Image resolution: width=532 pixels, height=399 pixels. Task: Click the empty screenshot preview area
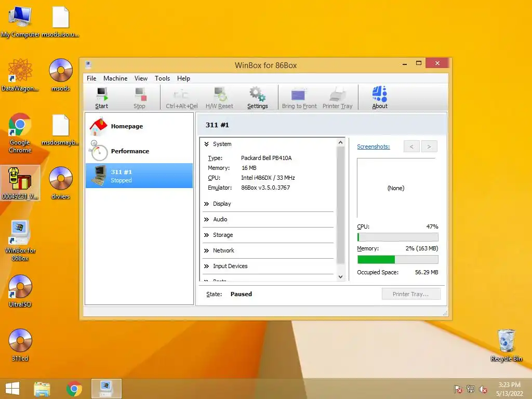pos(396,188)
